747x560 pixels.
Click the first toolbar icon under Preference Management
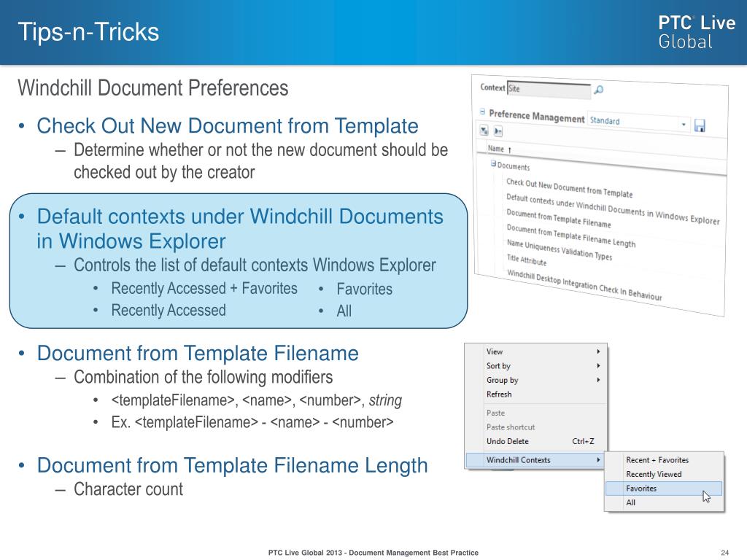(484, 130)
